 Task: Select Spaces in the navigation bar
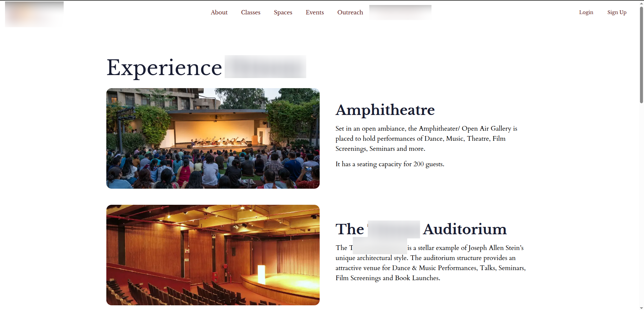coord(283,12)
